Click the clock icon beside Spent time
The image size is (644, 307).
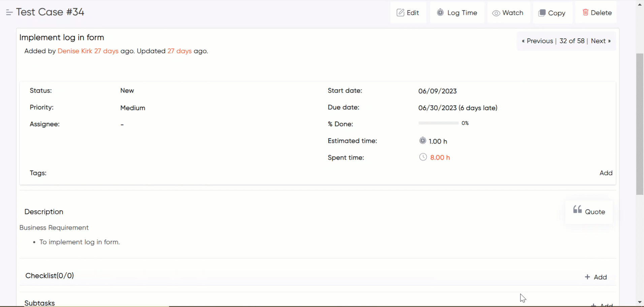(x=423, y=157)
